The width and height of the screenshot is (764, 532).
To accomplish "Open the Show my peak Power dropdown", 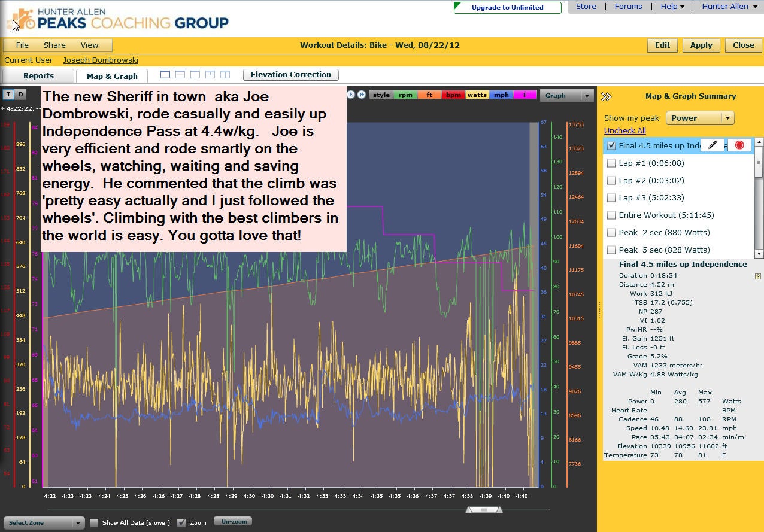I will [x=699, y=118].
